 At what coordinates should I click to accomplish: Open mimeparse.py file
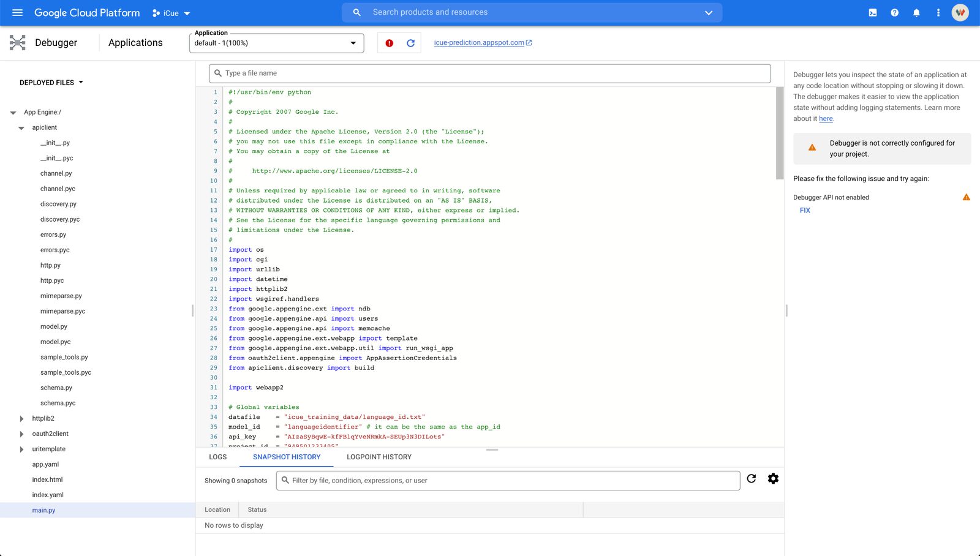61,296
